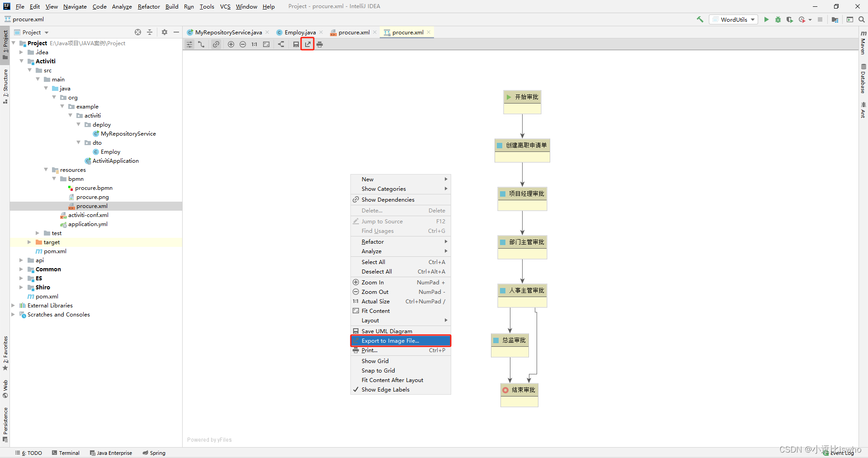The width and height of the screenshot is (868, 458).
Task: Open the Spring tool window
Action: 154,453
